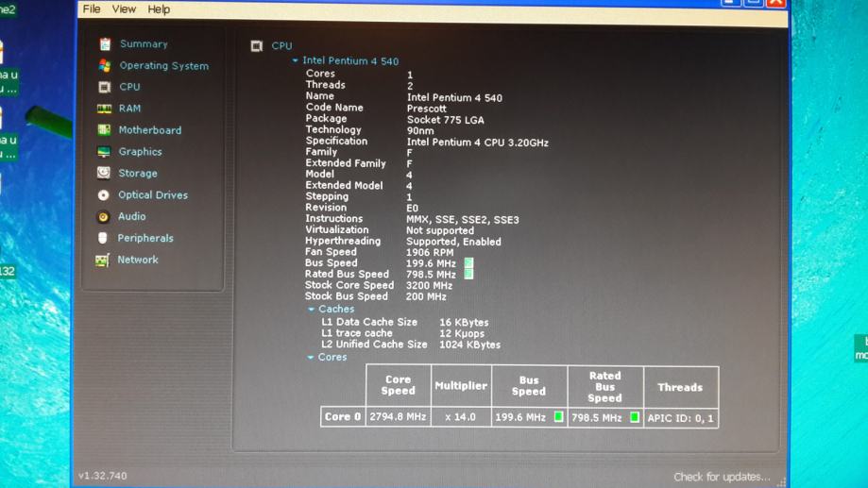Click green indicator in Core 0 Bus Speed cell
Image resolution: width=868 pixels, height=488 pixels.
click(x=558, y=416)
